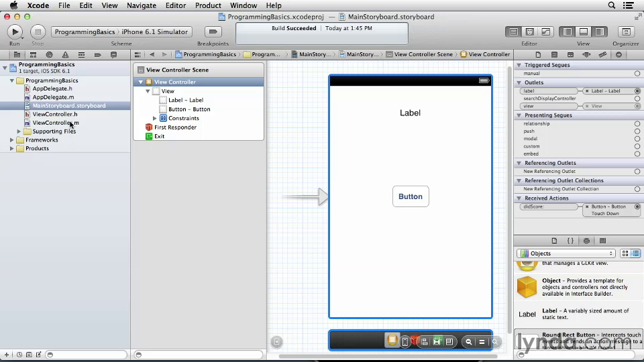Show the Log navigator
644x362 pixels.
coord(114,54)
